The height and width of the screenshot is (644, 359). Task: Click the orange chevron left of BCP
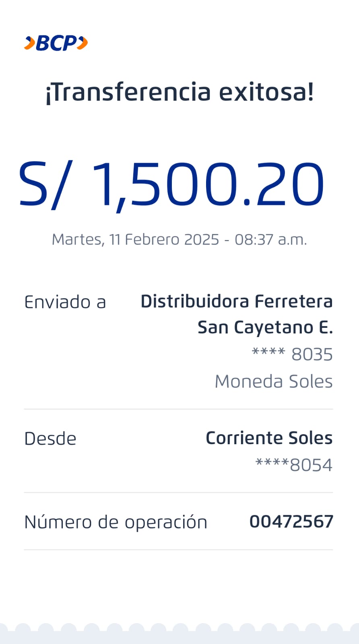coord(29,43)
